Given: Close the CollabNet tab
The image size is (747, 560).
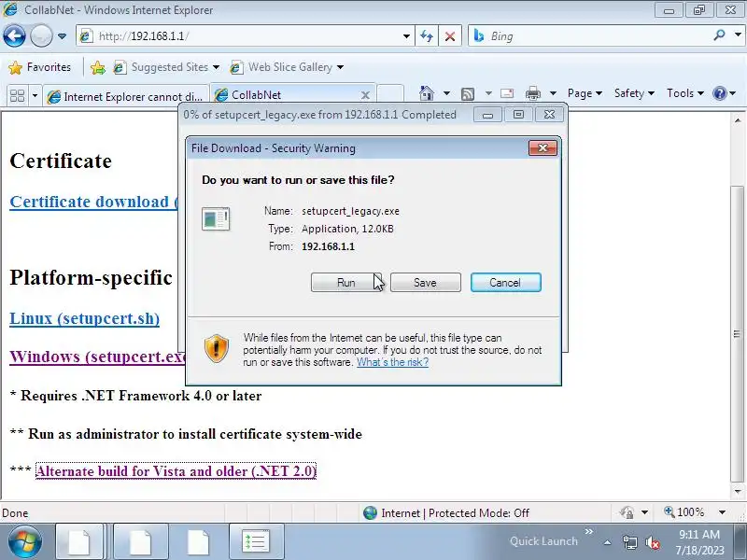Looking at the screenshot, I should point(365,95).
